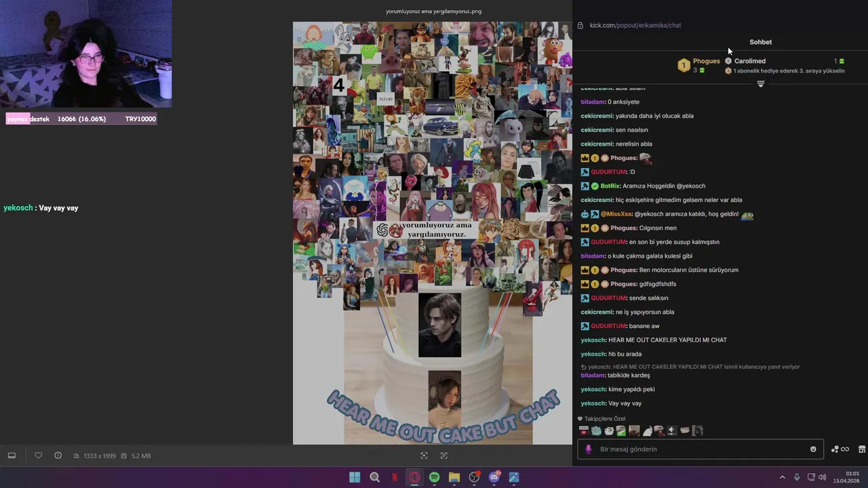Screen dimensions: 868x488
Task: Click yekosch on 'Vay vay vay' chat message
Action: [593, 403]
